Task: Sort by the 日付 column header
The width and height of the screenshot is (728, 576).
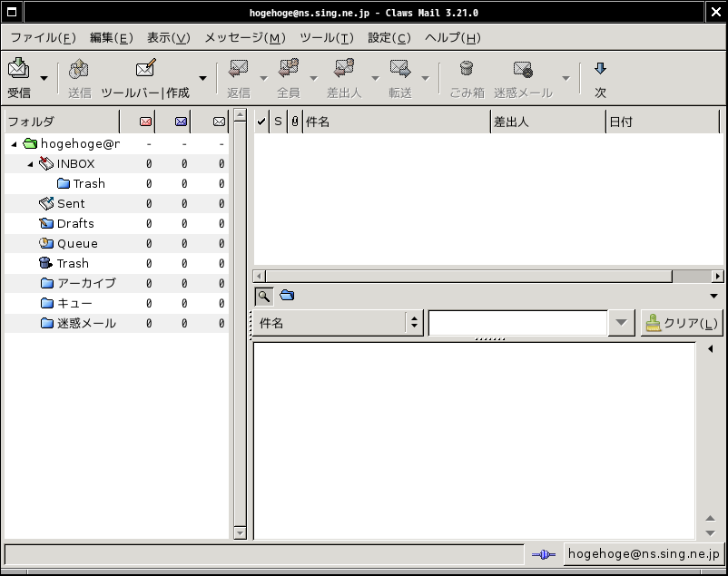Action: pyautogui.click(x=663, y=122)
